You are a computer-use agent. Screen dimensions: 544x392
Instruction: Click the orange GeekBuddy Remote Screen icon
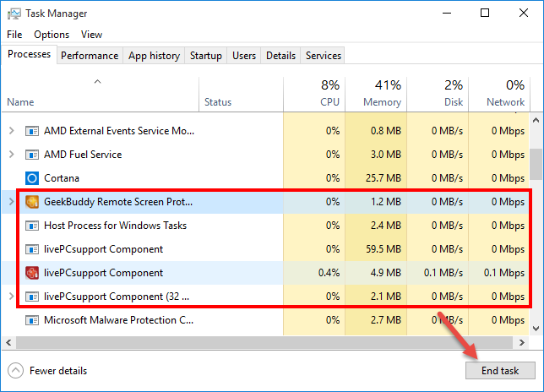click(x=32, y=202)
